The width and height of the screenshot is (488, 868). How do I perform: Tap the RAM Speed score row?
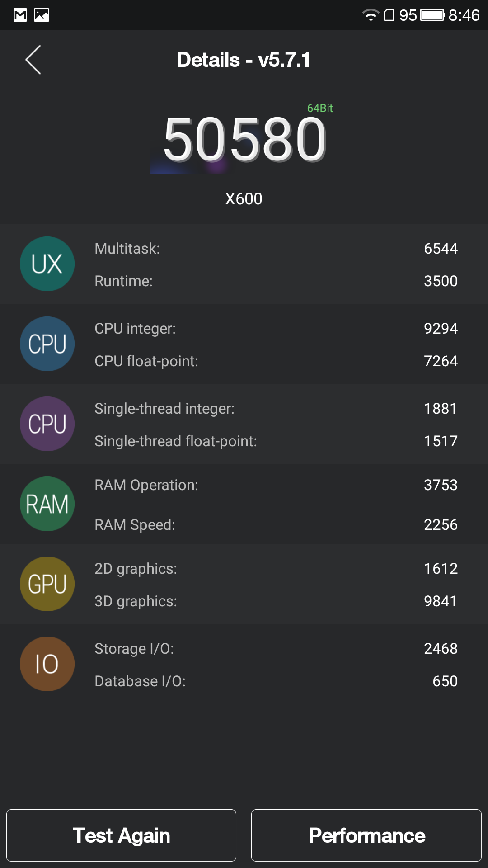pyautogui.click(x=276, y=525)
